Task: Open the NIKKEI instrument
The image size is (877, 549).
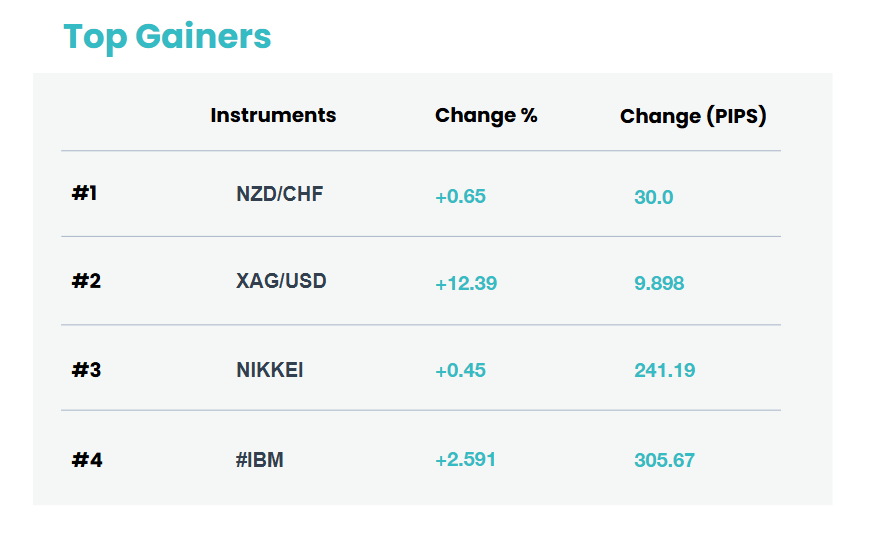Action: click(x=270, y=370)
